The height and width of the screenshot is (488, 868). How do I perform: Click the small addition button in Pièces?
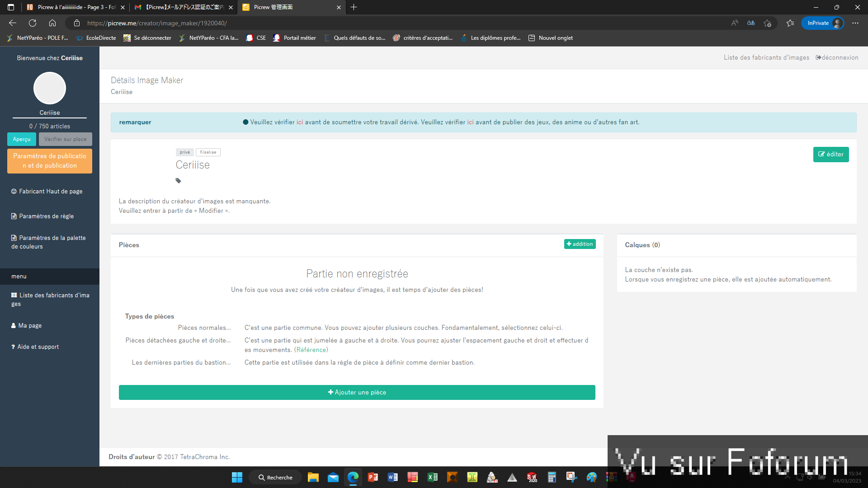point(580,244)
